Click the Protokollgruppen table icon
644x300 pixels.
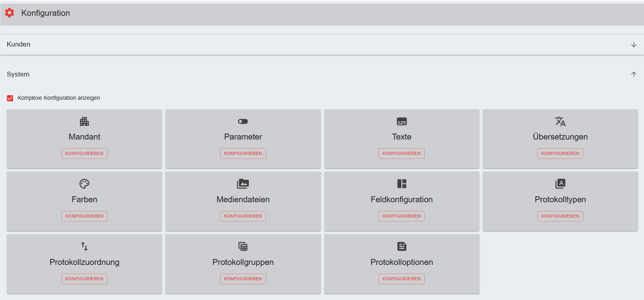(243, 246)
